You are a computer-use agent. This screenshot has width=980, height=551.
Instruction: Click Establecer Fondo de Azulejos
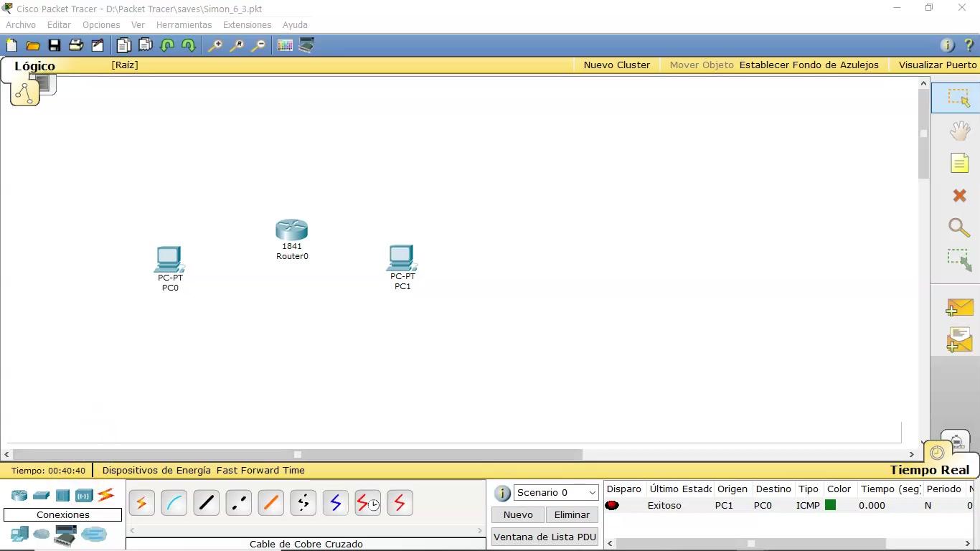809,65
